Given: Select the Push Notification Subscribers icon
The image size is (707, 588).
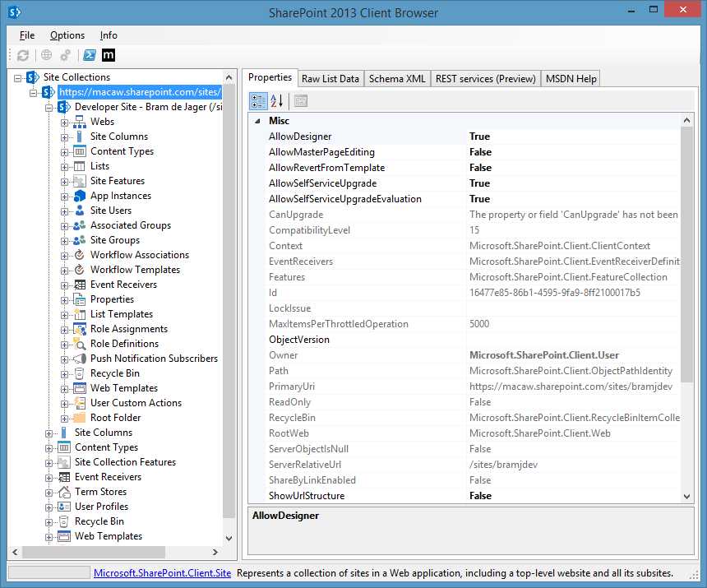Looking at the screenshot, I should (80, 359).
